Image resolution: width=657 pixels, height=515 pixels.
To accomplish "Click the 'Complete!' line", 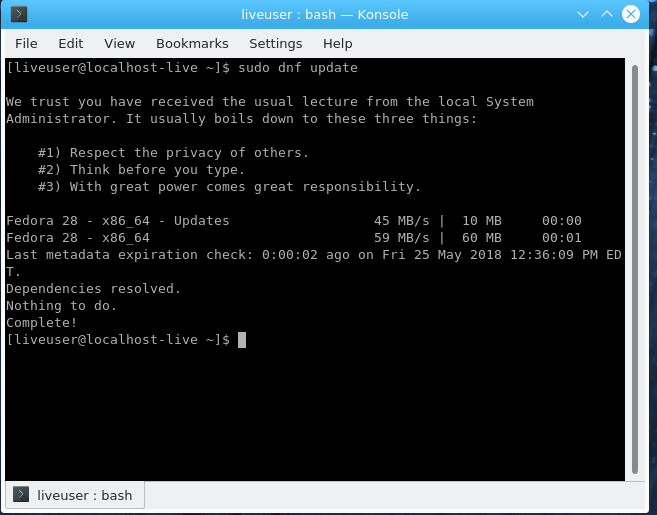I will tap(41, 323).
